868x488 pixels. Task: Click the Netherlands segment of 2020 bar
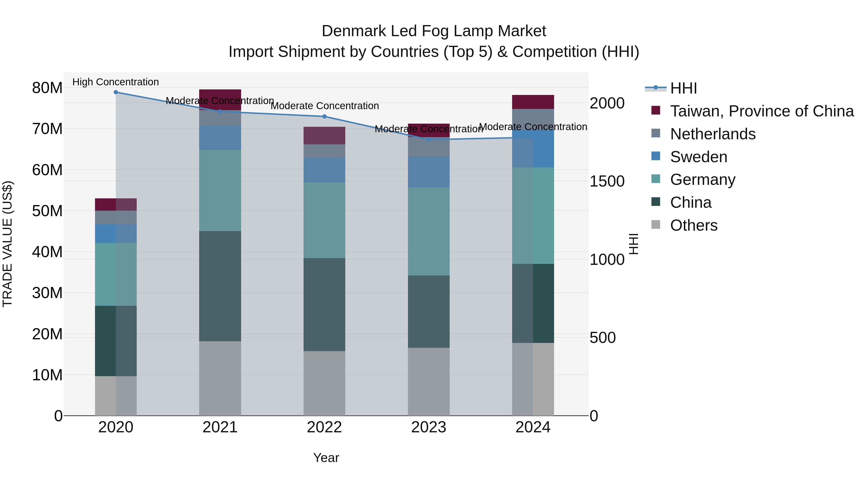coord(116,218)
